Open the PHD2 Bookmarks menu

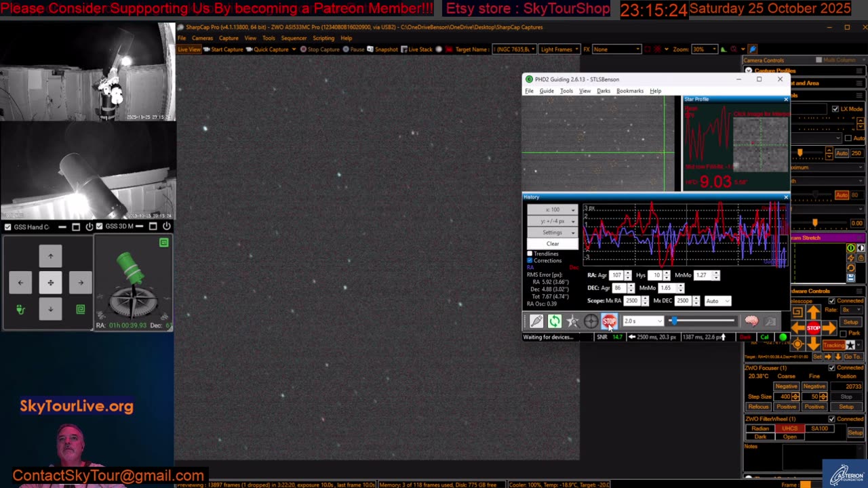coord(630,91)
